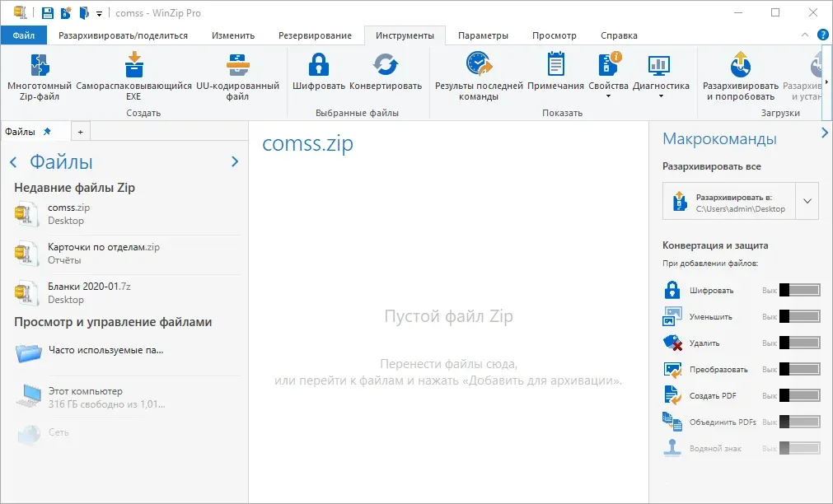Toggle the Объединить PDFs switch
The height and width of the screenshot is (504, 833).
click(x=799, y=422)
